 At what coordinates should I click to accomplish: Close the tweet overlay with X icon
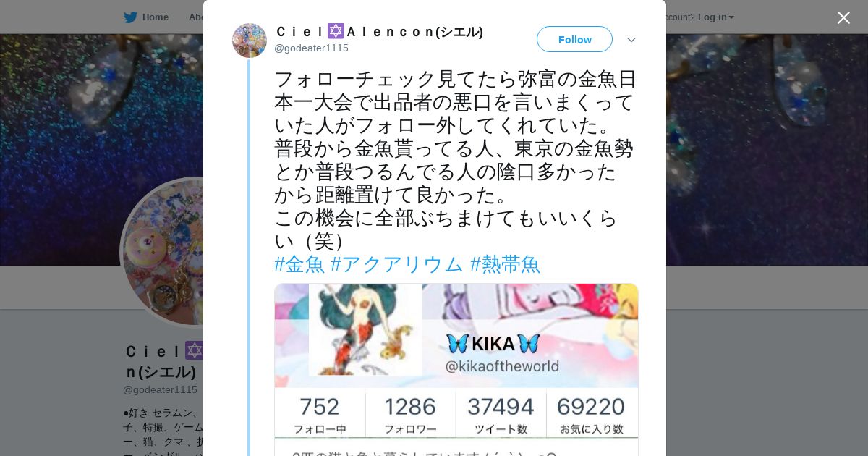(843, 17)
